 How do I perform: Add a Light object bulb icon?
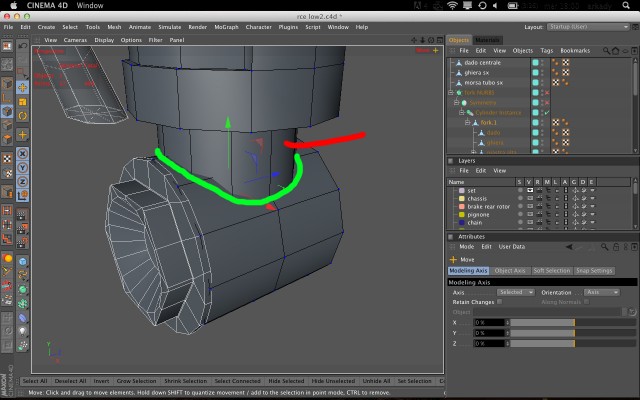22,331
